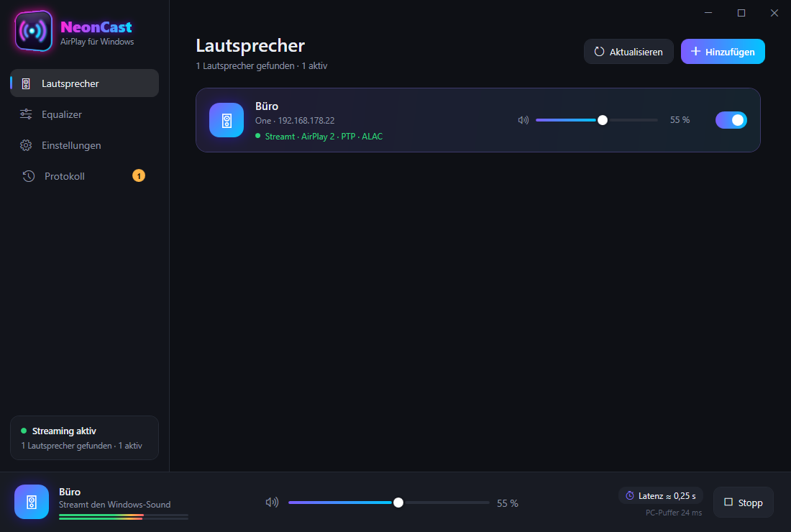
Task: Click the NeonCast app logo icon
Action: tap(33, 31)
